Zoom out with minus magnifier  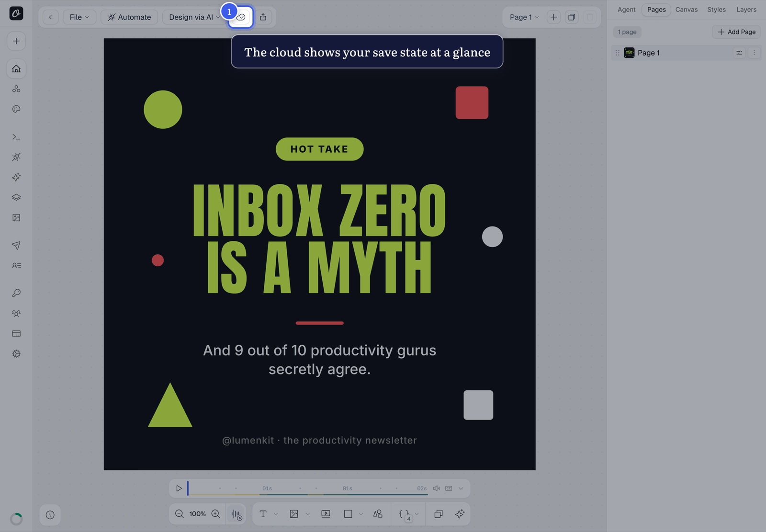coord(180,514)
